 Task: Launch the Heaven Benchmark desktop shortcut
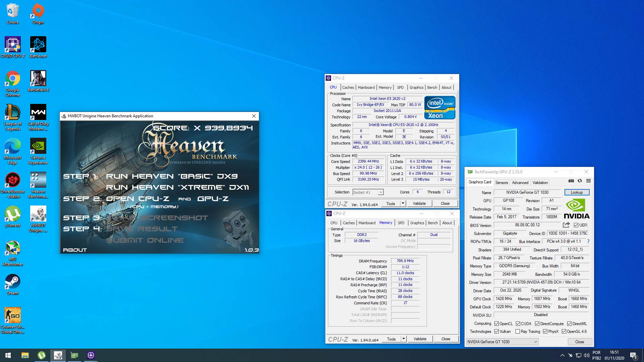[38, 185]
